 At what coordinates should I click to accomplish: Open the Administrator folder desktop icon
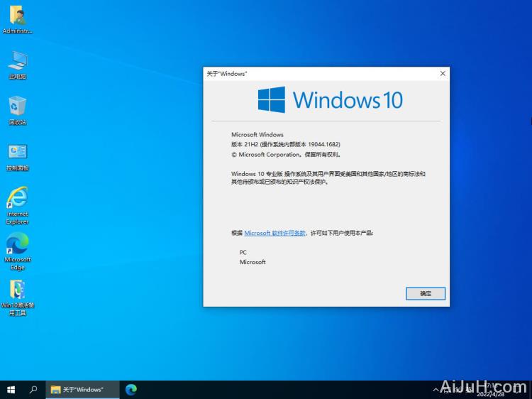(x=17, y=20)
